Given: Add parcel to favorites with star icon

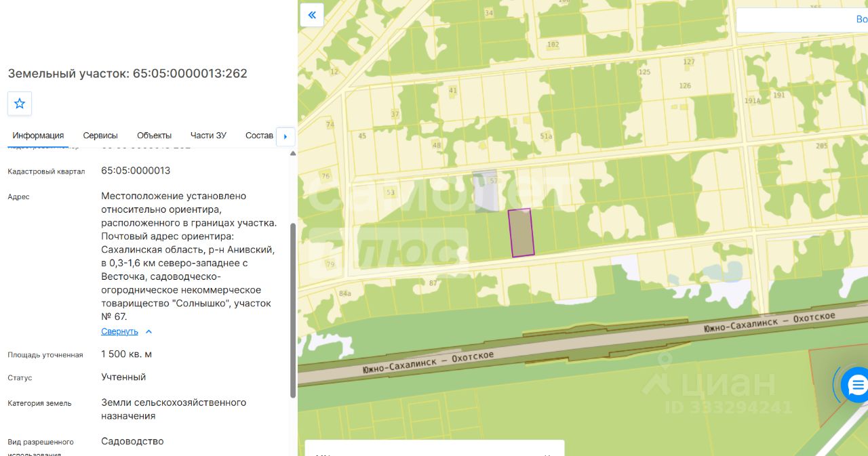Looking at the screenshot, I should coord(20,104).
